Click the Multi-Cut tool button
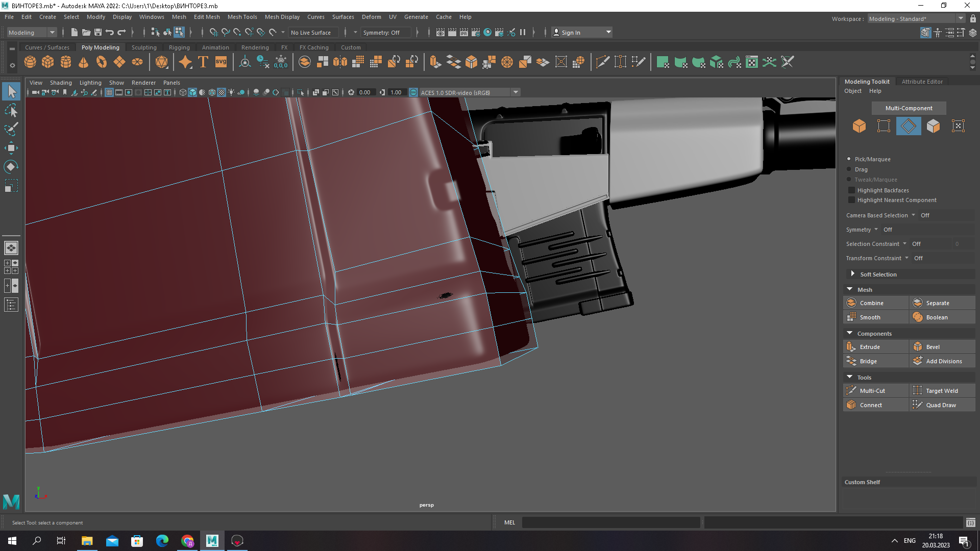Viewport: 980px width, 551px height. [876, 391]
